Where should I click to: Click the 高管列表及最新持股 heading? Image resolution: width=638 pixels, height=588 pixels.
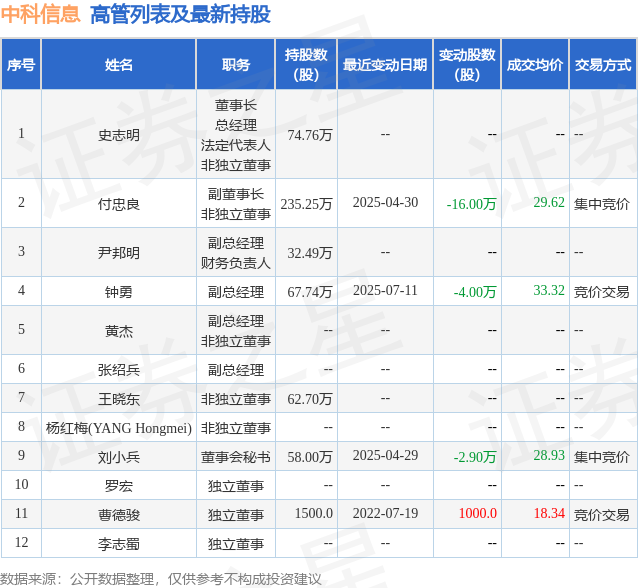(x=180, y=14)
